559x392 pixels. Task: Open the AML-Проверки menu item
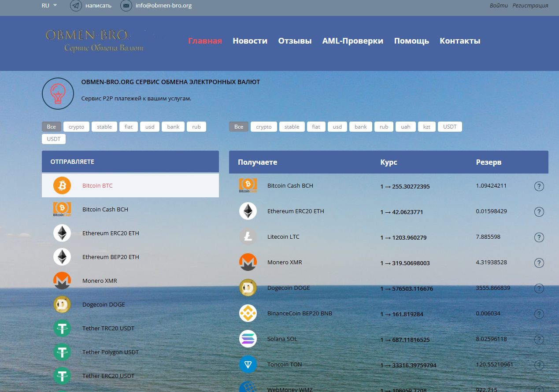[352, 41]
